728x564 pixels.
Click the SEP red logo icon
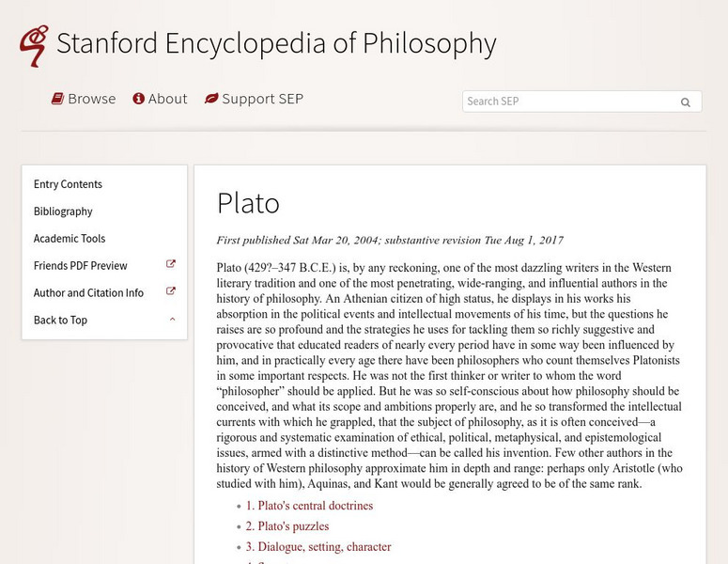point(34,45)
